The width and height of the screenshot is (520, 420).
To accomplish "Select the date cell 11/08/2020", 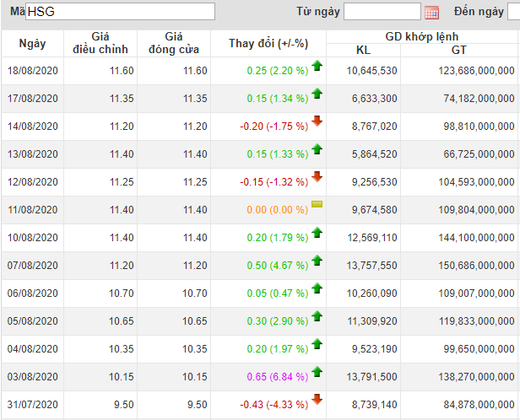I will (x=32, y=210).
